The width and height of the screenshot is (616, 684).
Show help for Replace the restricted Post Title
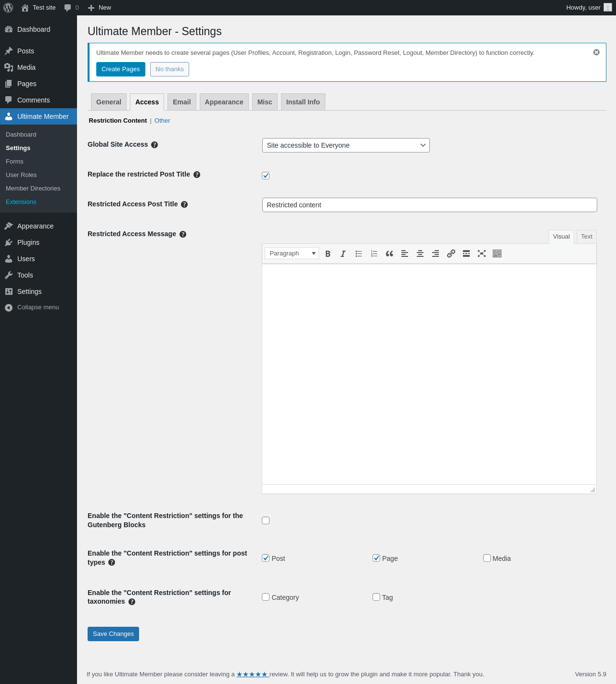coord(197,175)
